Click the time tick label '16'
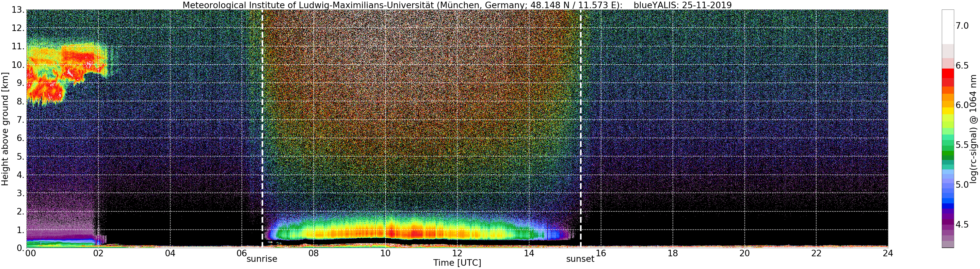Image resolution: width=980 pixels, height=269 pixels. tap(601, 253)
